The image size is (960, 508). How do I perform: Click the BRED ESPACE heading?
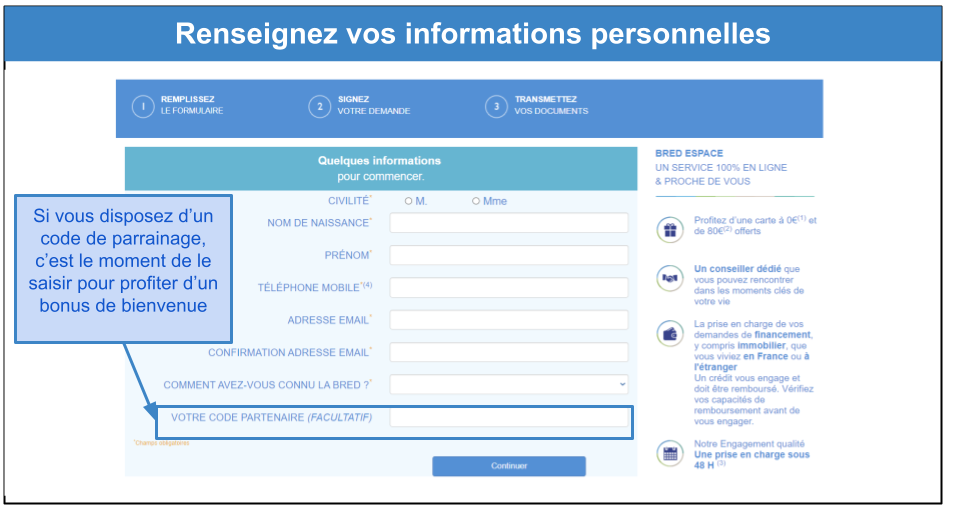[x=689, y=154]
